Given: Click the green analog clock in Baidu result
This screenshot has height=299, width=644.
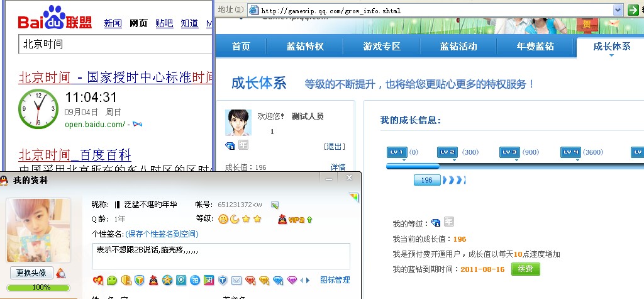Looking at the screenshot, I should coord(38,109).
